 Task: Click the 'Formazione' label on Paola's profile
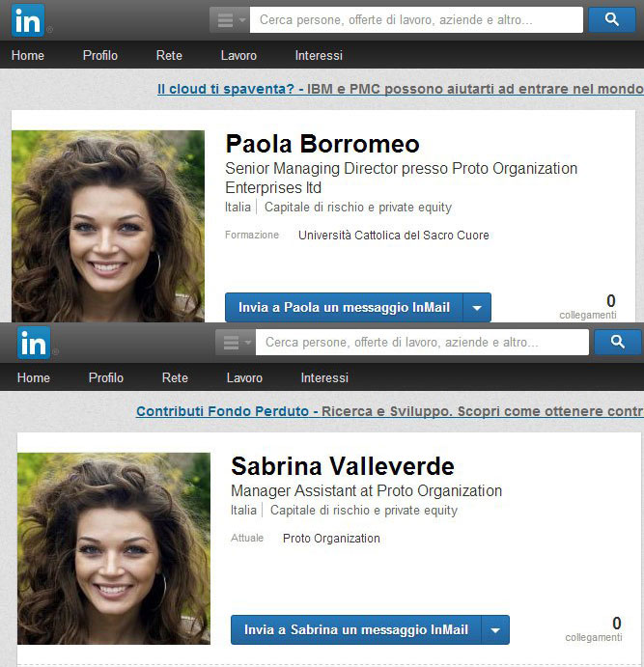coord(252,235)
